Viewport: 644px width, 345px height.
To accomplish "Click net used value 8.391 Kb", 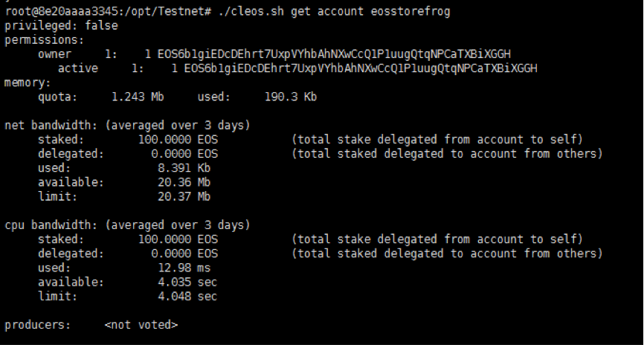I will (x=184, y=168).
